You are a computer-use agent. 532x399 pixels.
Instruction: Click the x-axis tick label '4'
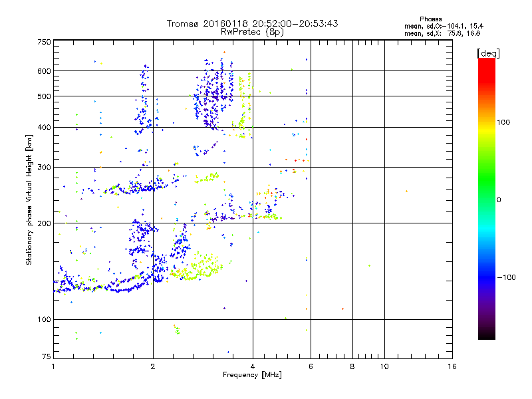pos(253,366)
